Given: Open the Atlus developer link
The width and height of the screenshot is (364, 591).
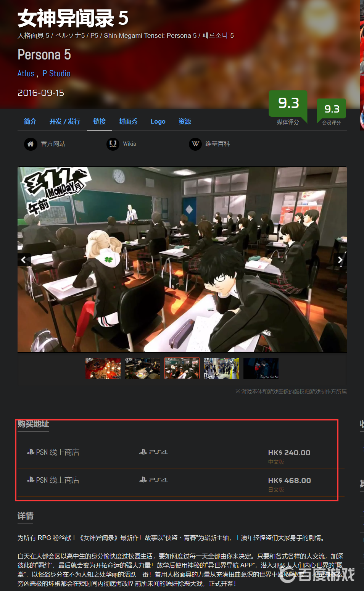Looking at the screenshot, I should [26, 74].
